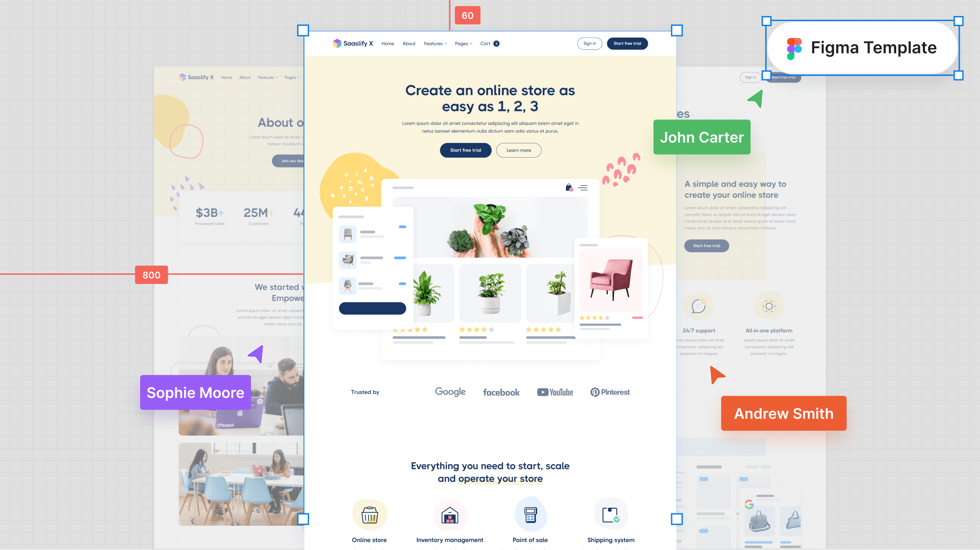Drag the 800 ruler/guide marker on canvas
Viewport: 980px width, 550px height.
pyautogui.click(x=151, y=274)
